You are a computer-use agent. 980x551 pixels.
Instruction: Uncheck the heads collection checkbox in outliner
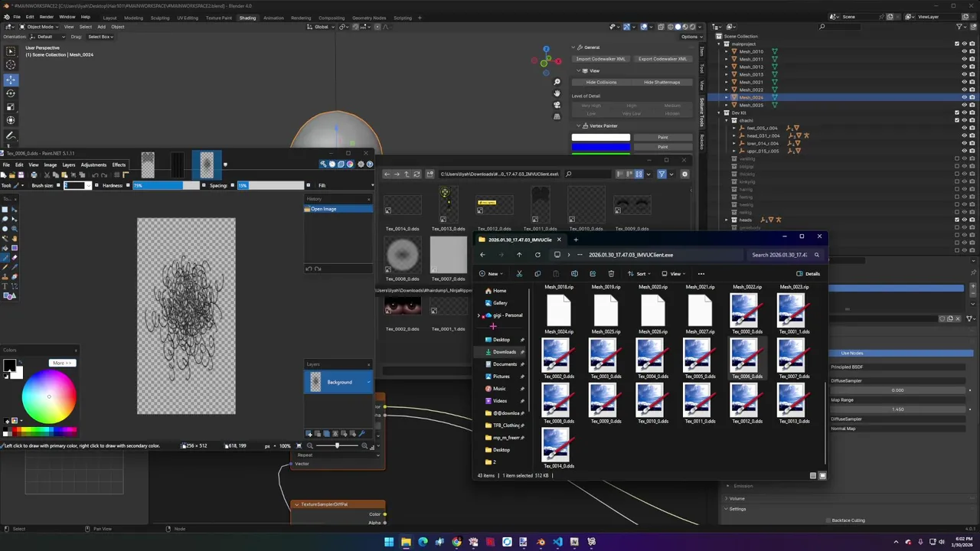pos(957,220)
